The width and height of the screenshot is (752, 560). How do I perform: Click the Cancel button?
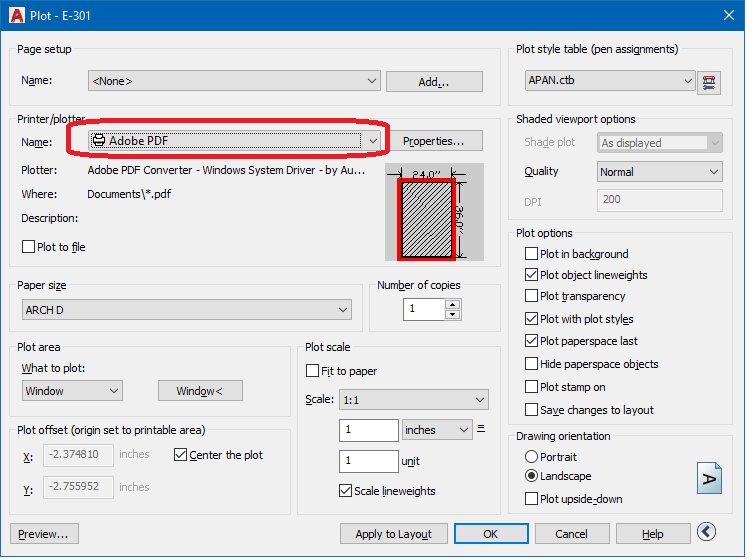tap(572, 534)
